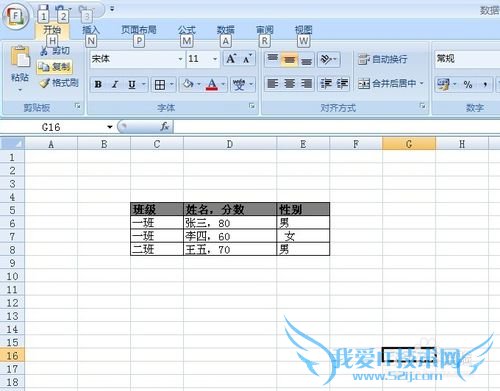Switch to 页面布局 Page Layout tab
This screenshot has height=391, width=500.
point(139,30)
